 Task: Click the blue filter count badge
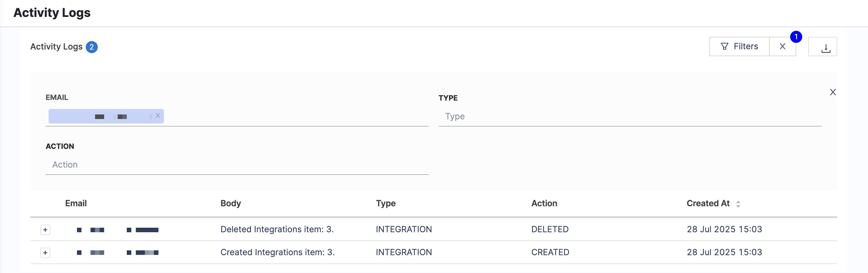[x=796, y=37]
